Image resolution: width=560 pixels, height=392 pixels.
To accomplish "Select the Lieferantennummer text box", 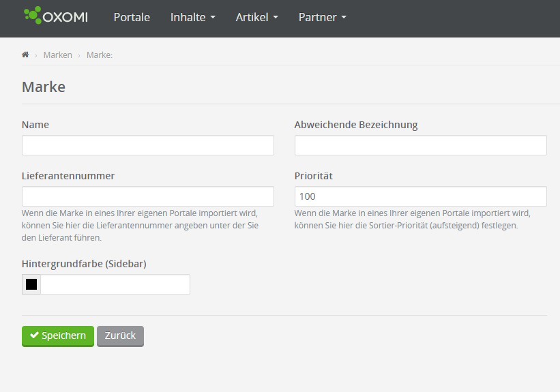I will 147,196.
